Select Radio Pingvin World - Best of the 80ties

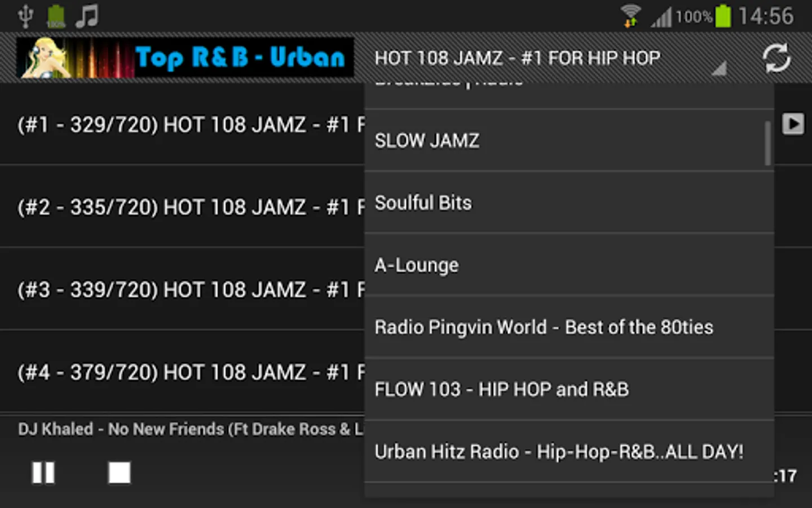569,327
